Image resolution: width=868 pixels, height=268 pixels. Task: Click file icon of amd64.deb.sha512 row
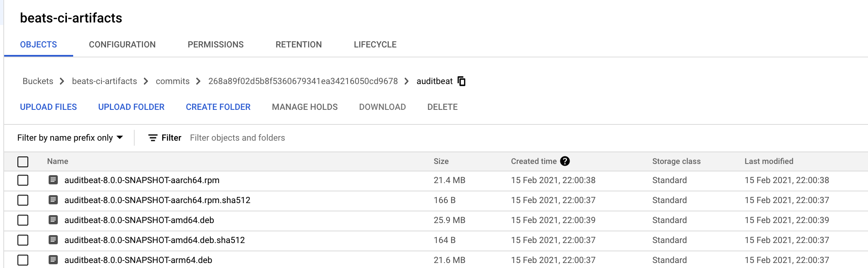click(x=53, y=240)
